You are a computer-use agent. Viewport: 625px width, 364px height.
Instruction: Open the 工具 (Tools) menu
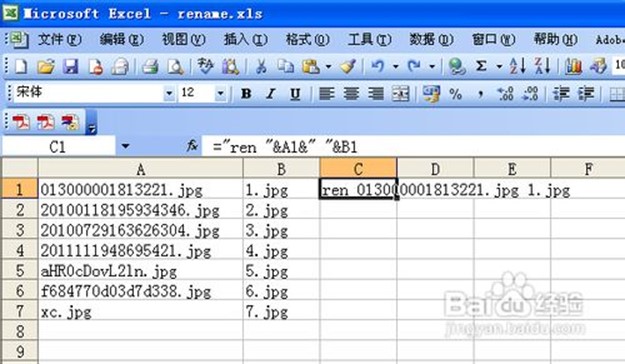(369, 39)
